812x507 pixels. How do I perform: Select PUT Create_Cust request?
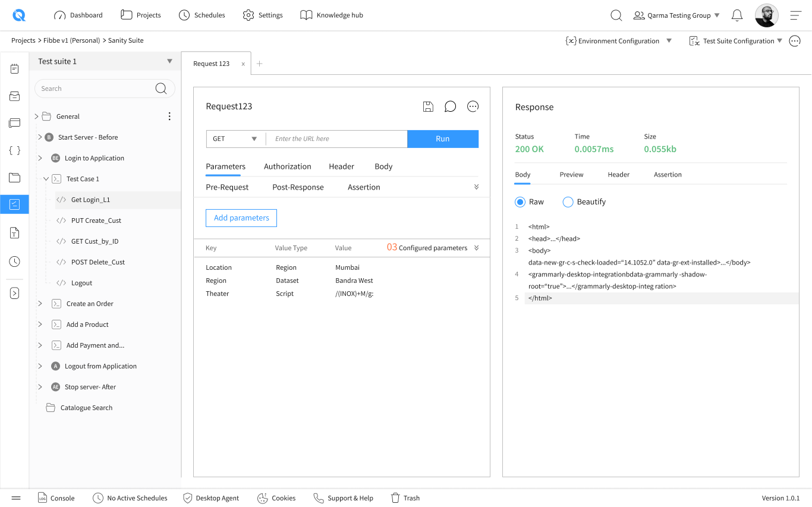(96, 221)
